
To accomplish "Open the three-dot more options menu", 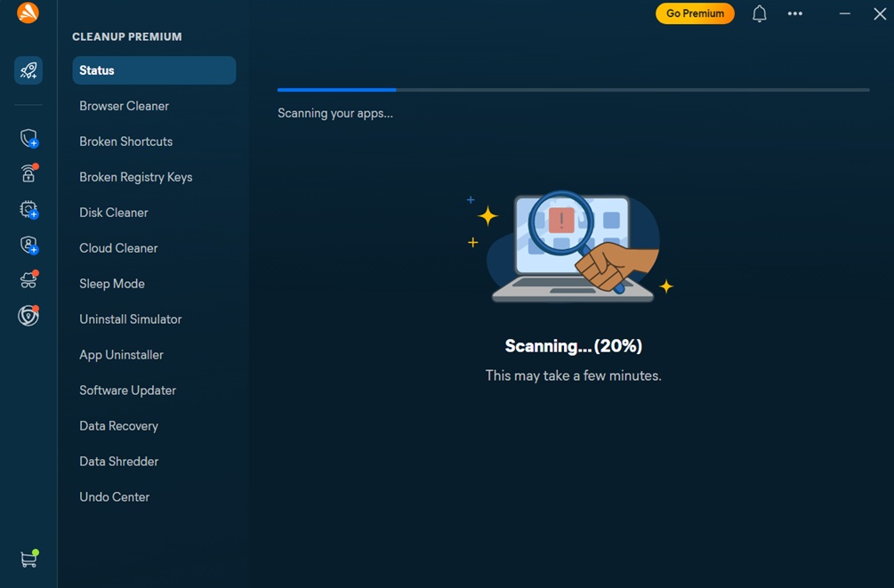I will pyautogui.click(x=794, y=13).
